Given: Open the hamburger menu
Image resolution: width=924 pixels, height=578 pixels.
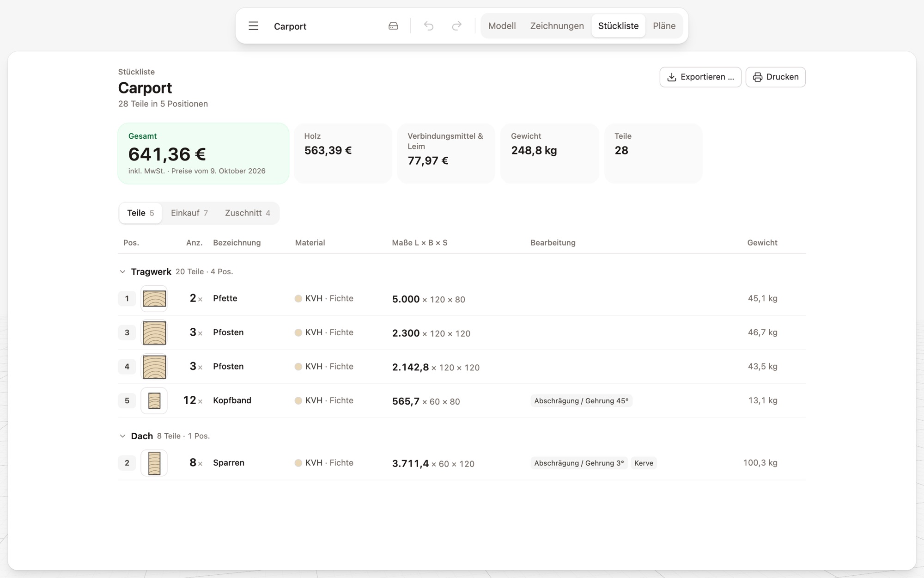Looking at the screenshot, I should pyautogui.click(x=253, y=26).
